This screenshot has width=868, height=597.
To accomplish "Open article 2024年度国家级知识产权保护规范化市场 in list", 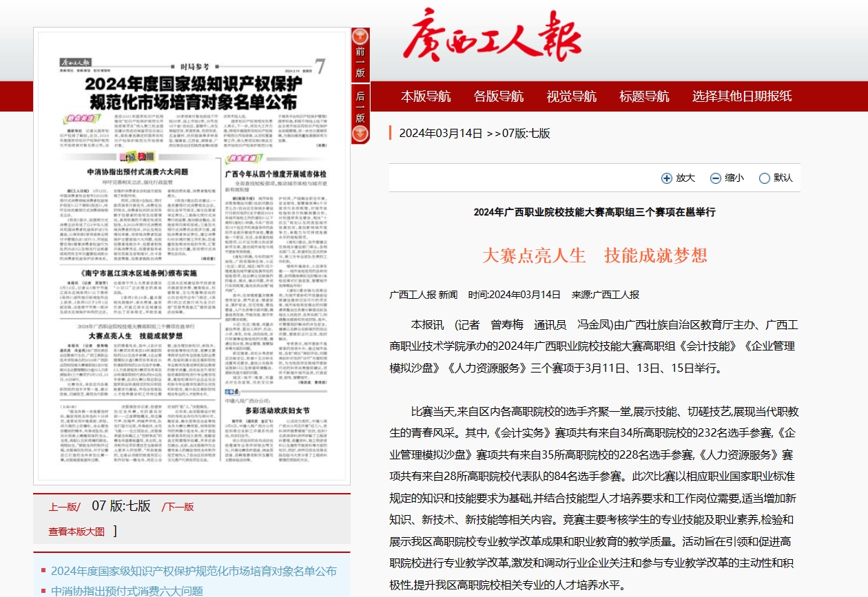I will [194, 571].
